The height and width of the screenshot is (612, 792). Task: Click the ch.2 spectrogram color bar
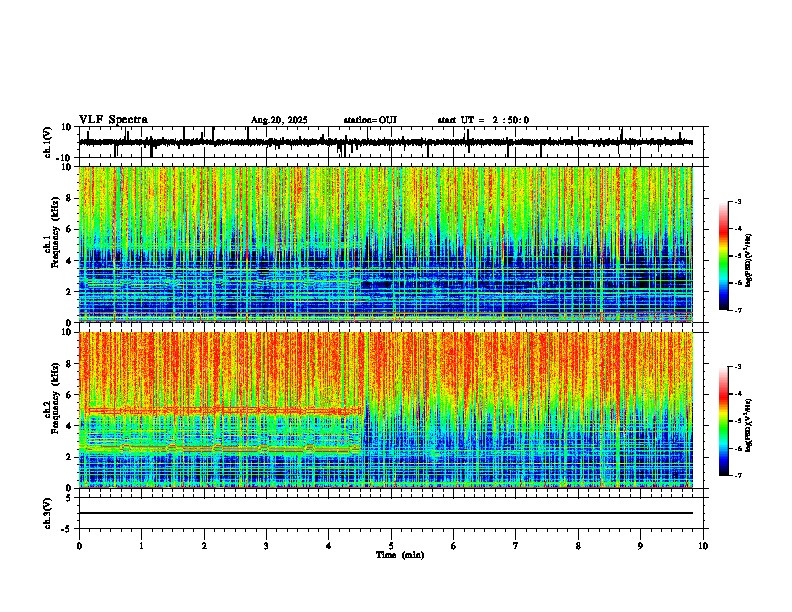coord(723,421)
